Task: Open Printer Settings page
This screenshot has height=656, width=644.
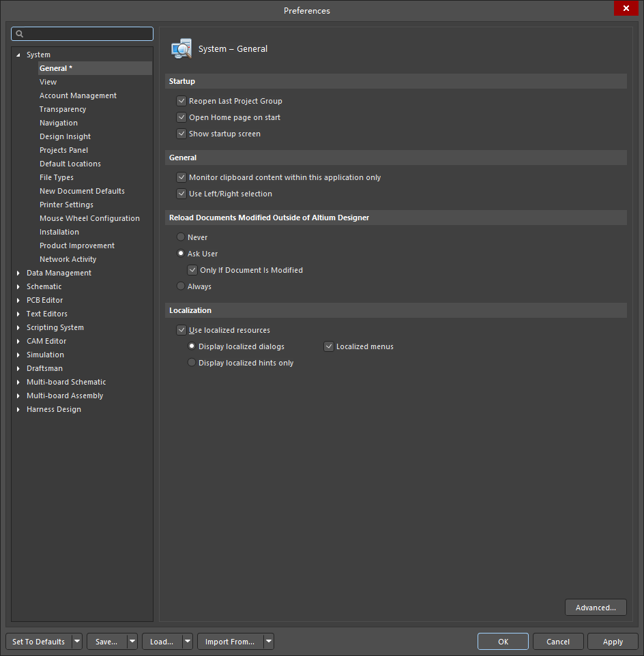Action: coord(66,205)
